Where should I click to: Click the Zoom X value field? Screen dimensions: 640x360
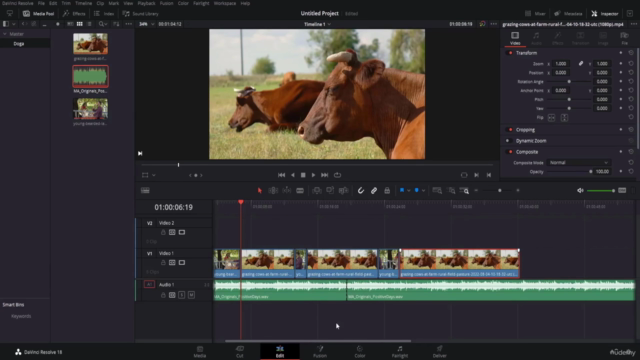pos(562,64)
